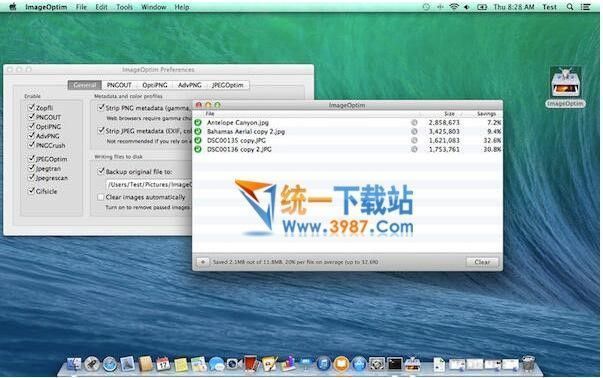Screen dimensions: 603x378
Task: Switch to the PNGOUT preferences tab
Action: point(119,85)
